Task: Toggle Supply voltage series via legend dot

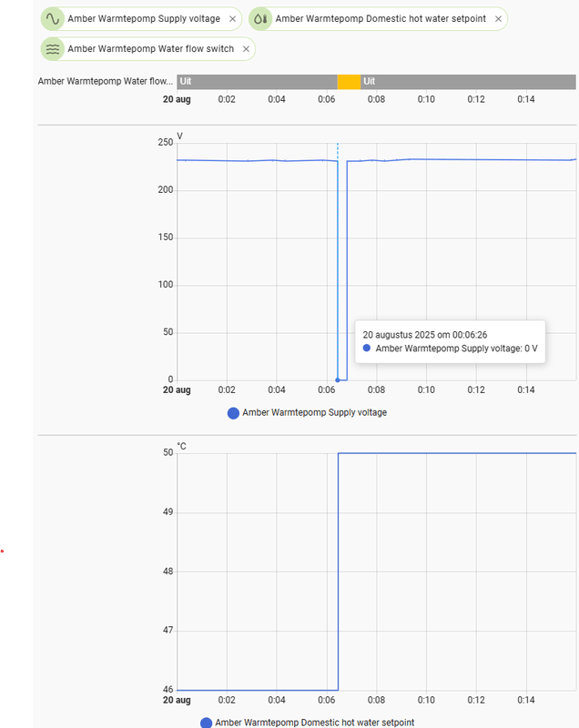Action: [x=233, y=413]
